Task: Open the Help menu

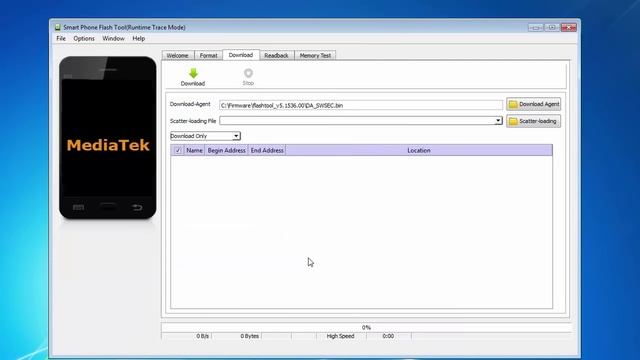Action: 138,38
